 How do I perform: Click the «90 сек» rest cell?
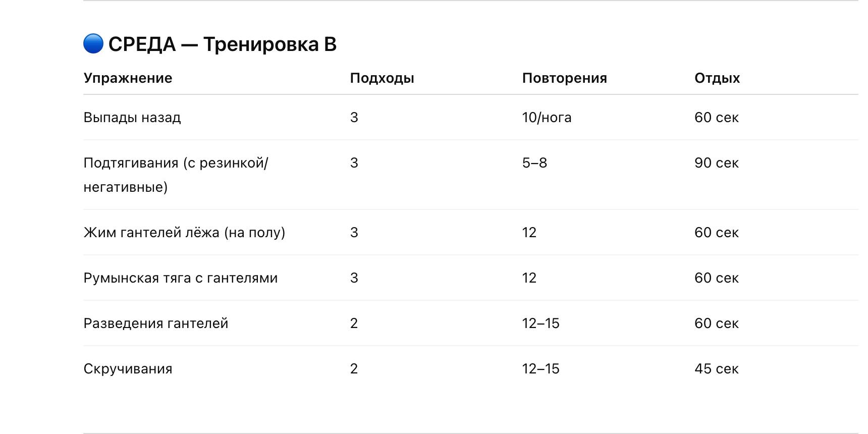tap(716, 163)
